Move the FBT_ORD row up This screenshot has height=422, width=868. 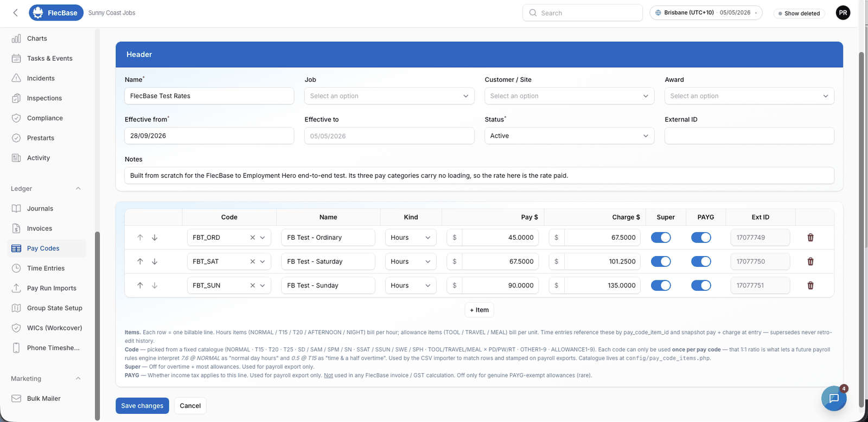click(140, 238)
